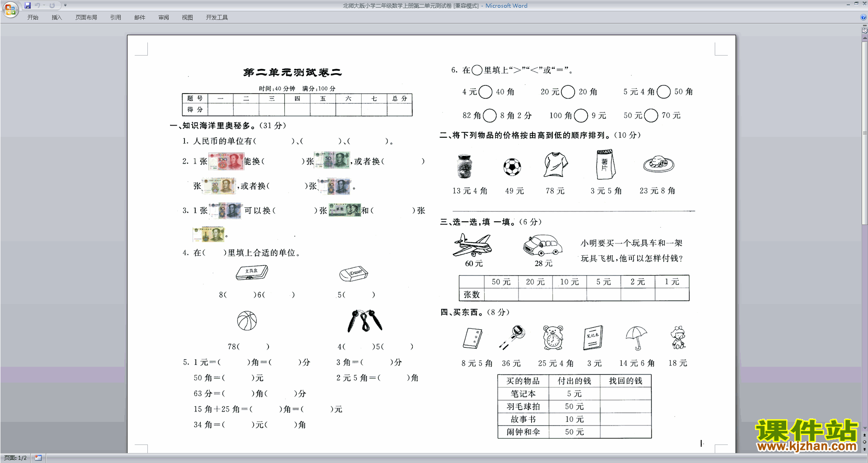868x463 pixels.
Task: Click the Save icon in Quick Access Toolbar
Action: pyautogui.click(x=28, y=5)
